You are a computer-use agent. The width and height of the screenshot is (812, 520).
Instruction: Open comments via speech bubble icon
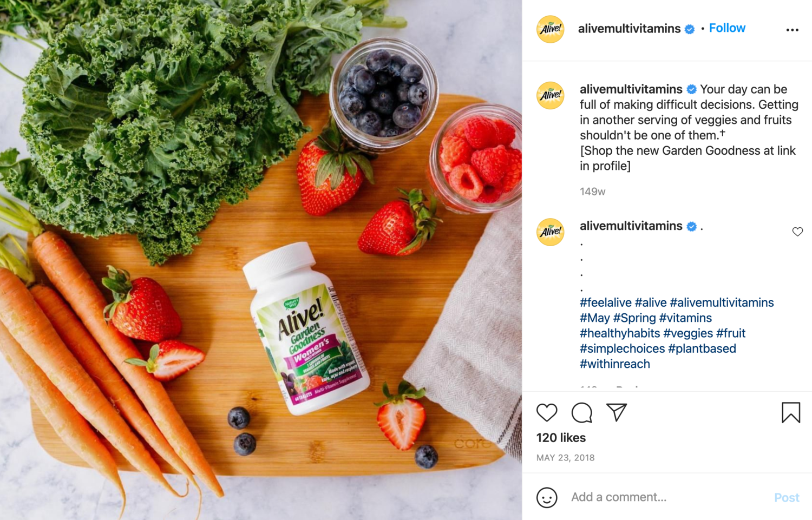582,412
